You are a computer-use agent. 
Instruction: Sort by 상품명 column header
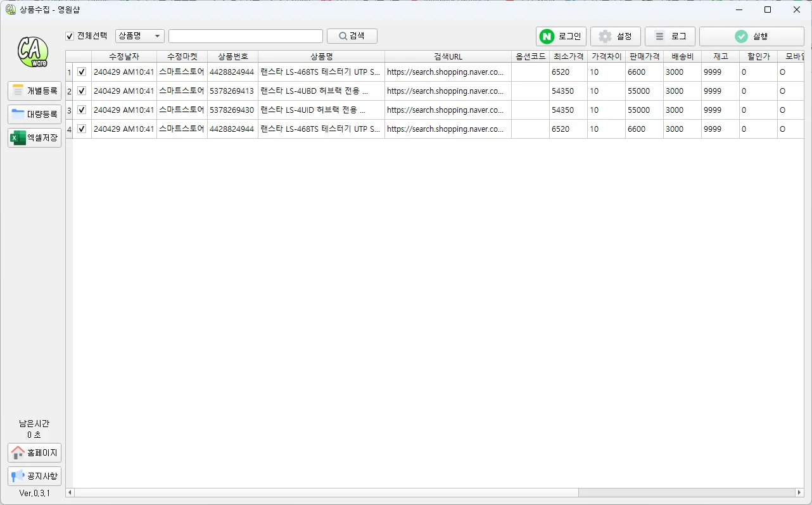[x=322, y=56]
